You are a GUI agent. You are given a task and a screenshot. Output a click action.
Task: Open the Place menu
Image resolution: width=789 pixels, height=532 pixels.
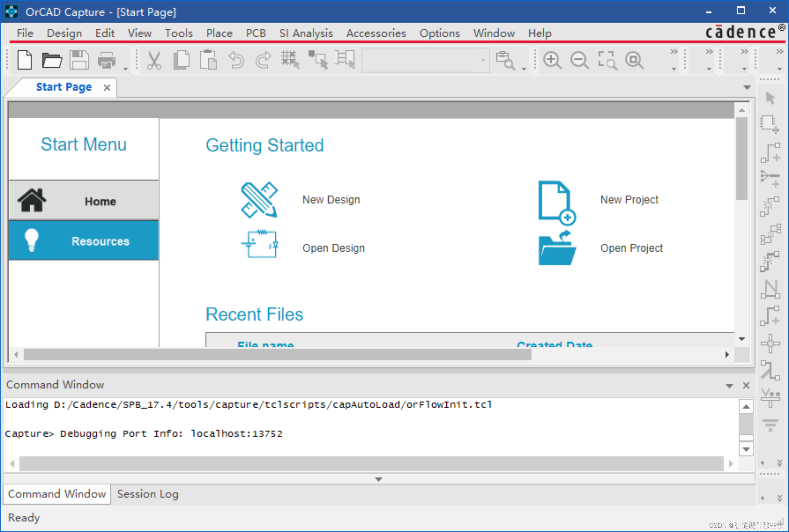pyautogui.click(x=219, y=33)
